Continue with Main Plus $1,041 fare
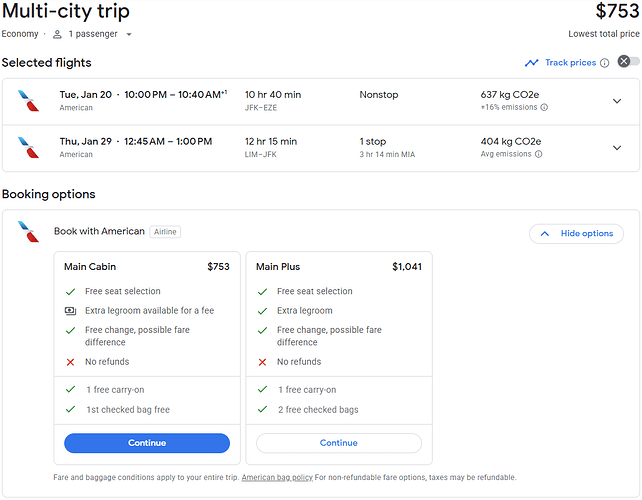This screenshot has width=642, height=500. tap(338, 443)
